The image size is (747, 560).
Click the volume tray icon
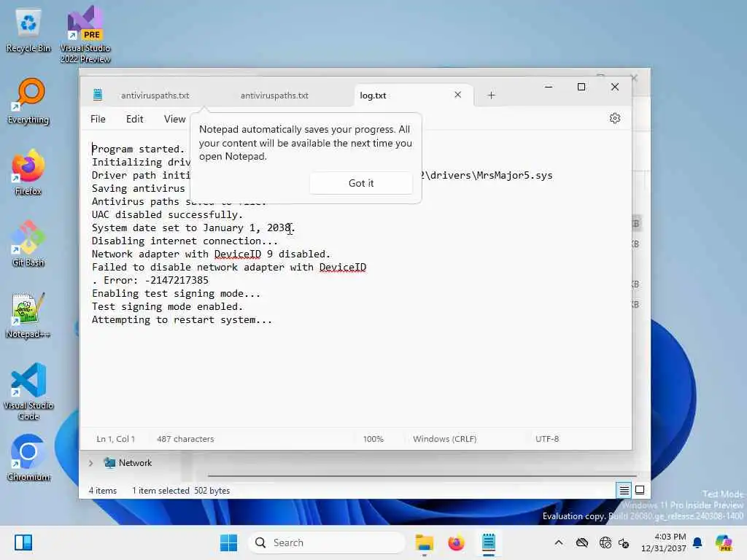pyautogui.click(x=624, y=542)
